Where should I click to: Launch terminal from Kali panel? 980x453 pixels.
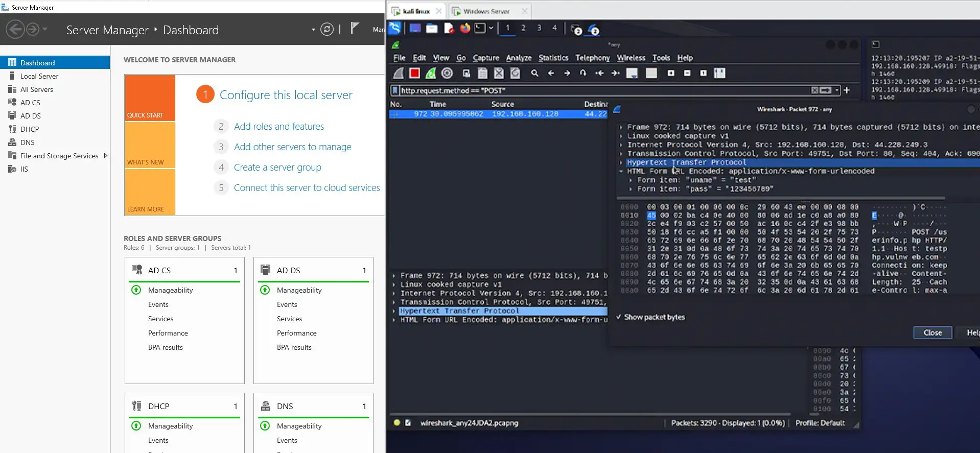(x=480, y=28)
